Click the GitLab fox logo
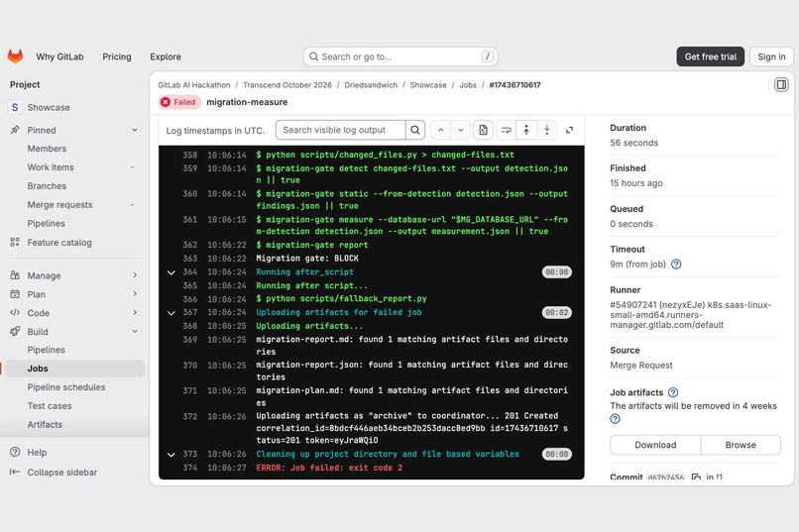 [15, 56]
